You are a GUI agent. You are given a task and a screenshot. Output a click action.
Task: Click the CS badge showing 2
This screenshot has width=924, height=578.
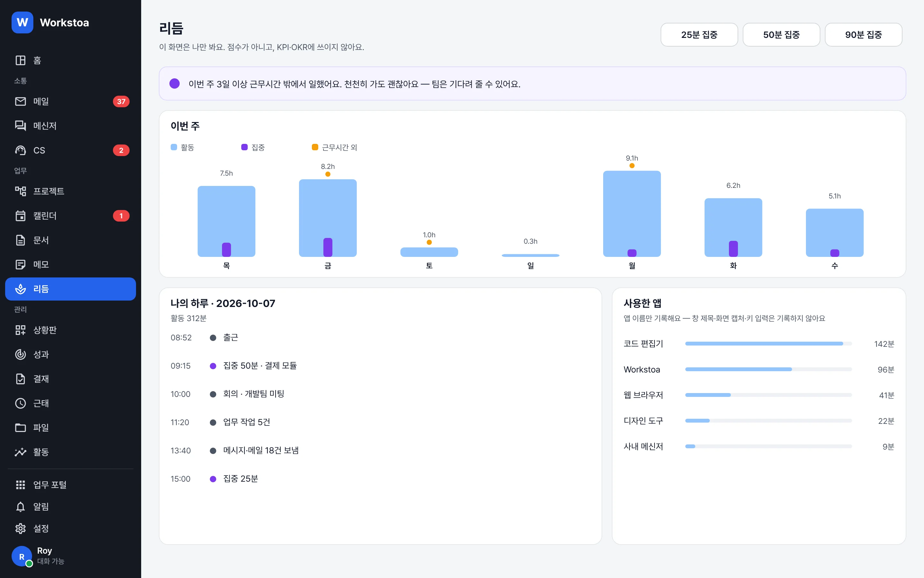(121, 150)
